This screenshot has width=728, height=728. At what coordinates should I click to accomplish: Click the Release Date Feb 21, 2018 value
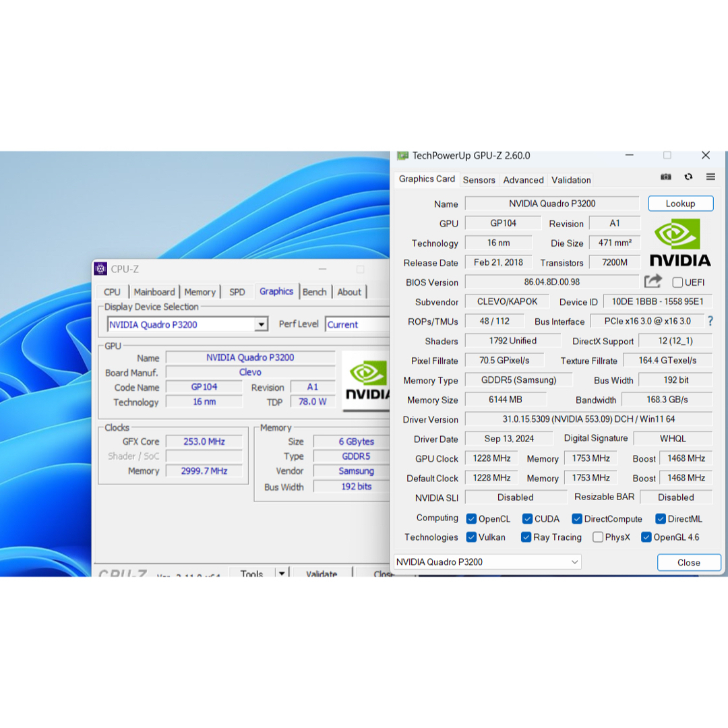pyautogui.click(x=498, y=262)
